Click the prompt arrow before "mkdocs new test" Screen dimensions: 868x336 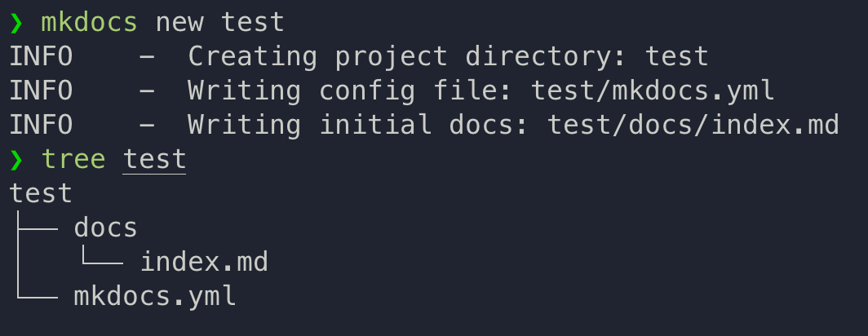pos(16,23)
